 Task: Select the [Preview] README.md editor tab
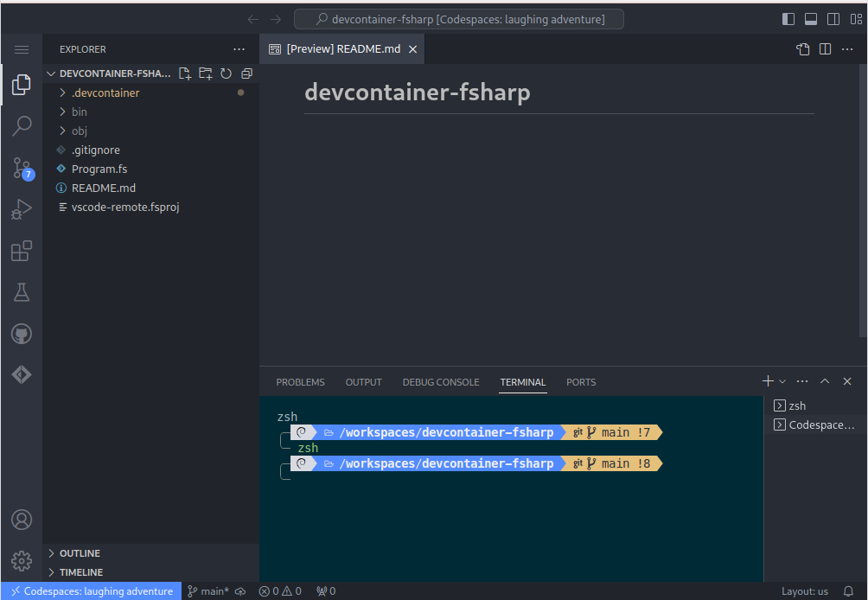(342, 48)
